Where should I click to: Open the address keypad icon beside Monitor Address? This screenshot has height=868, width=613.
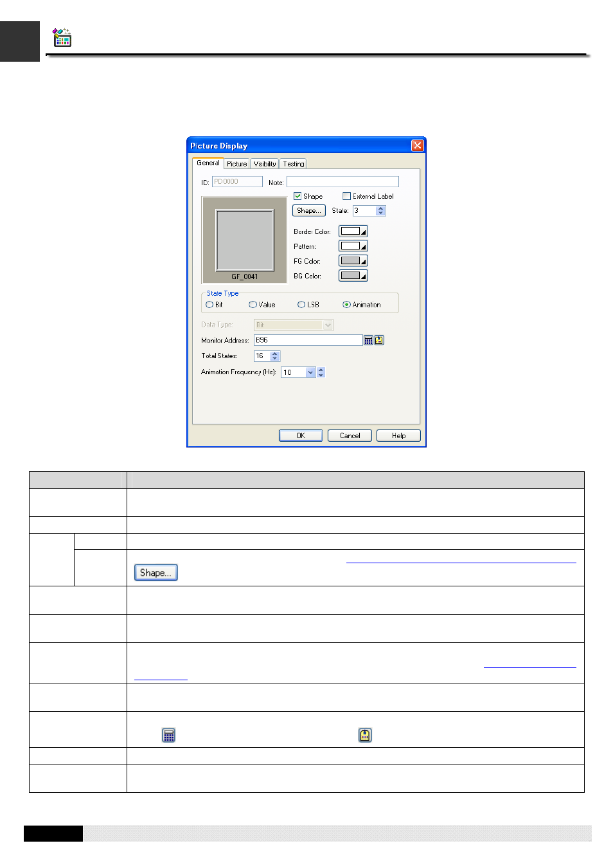coord(368,340)
